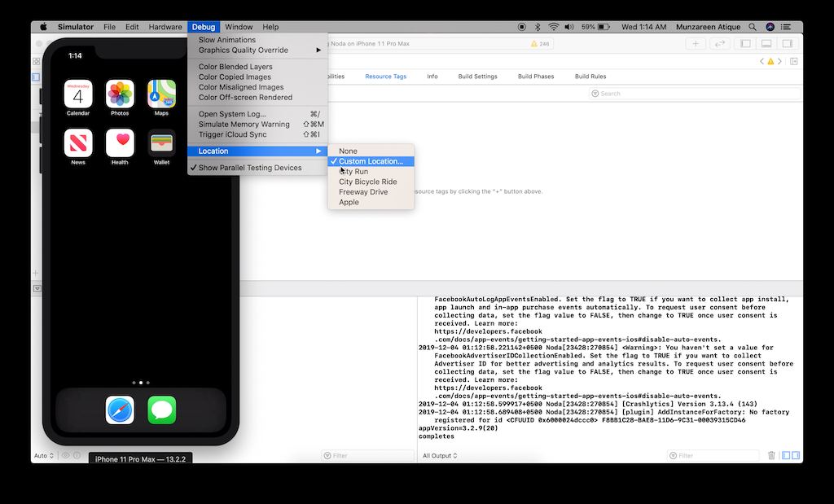This screenshot has height=504, width=834.
Task: Go to the next issue arrow
Action: [779, 61]
